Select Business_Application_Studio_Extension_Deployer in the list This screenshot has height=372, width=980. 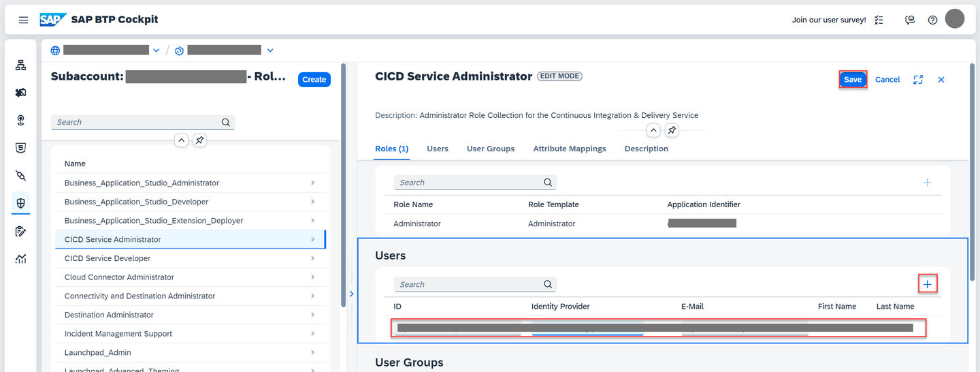(190, 221)
